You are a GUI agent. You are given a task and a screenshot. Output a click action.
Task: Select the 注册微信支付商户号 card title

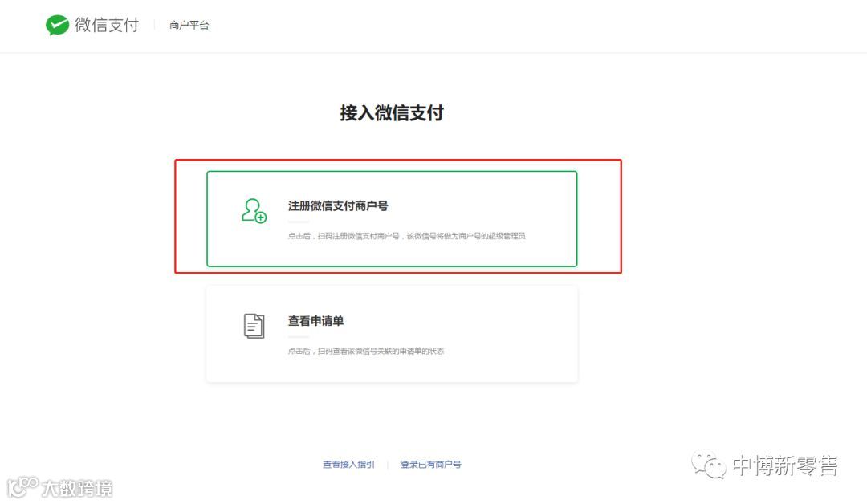click(x=338, y=206)
